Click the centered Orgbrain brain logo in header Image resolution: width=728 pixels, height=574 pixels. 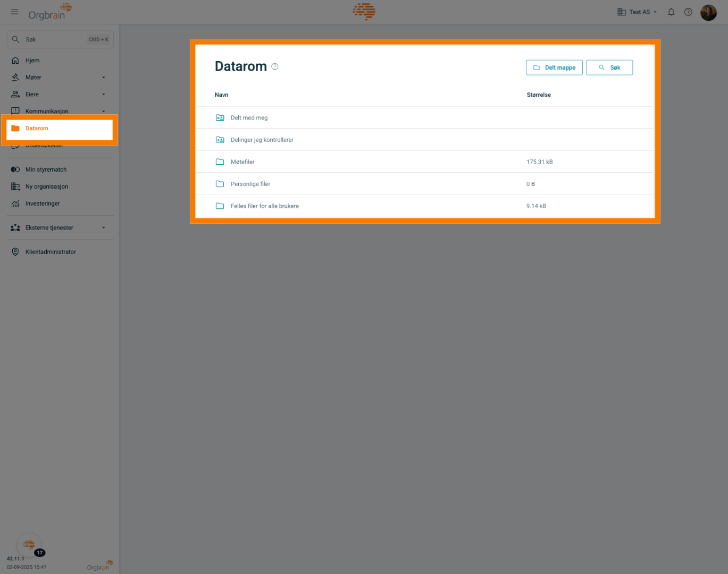click(364, 11)
